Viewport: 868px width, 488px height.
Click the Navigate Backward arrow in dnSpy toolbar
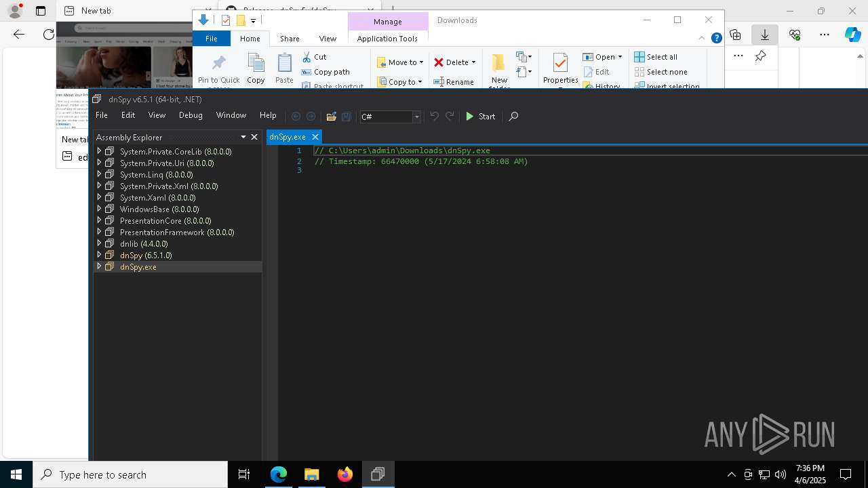pos(296,117)
